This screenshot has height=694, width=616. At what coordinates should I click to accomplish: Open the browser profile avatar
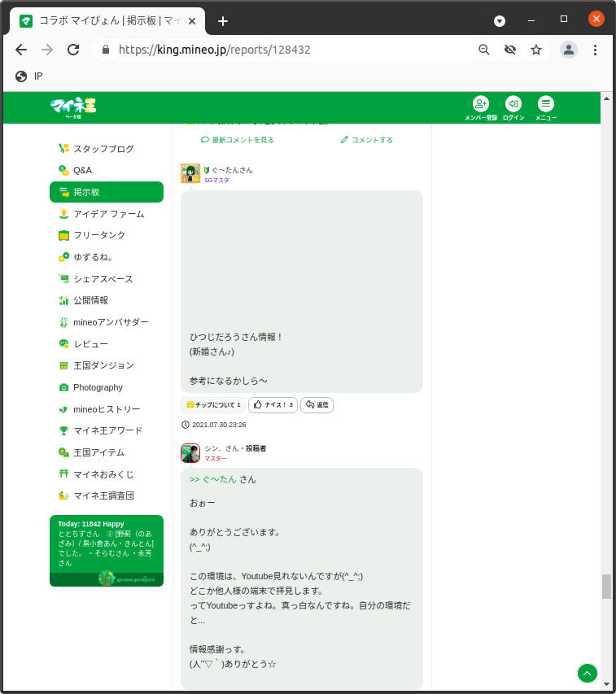pos(569,50)
